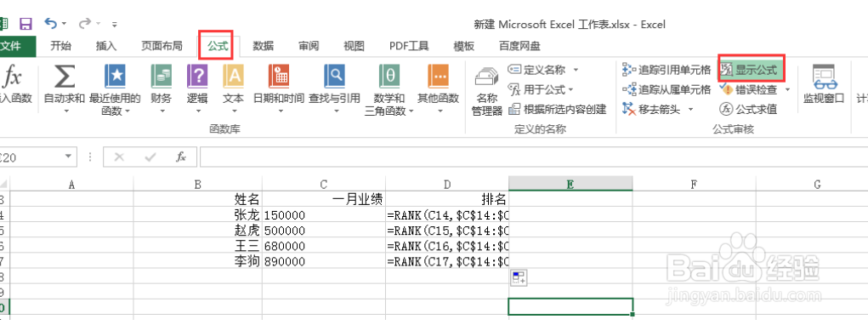Expand the 定义名称 dropdown arrow
868x325 pixels.
click(576, 70)
